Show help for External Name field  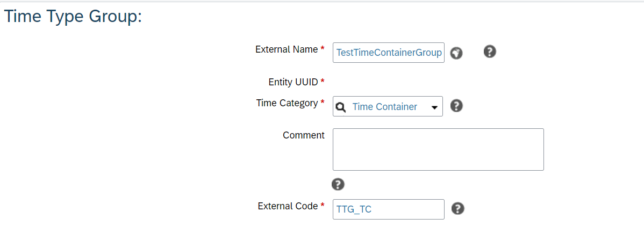(490, 52)
